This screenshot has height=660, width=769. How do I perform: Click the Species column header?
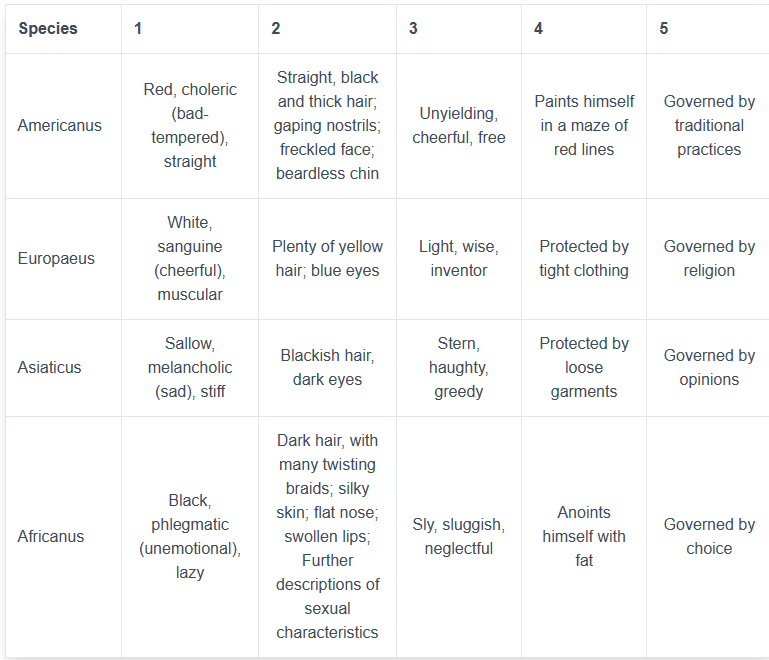click(x=48, y=28)
